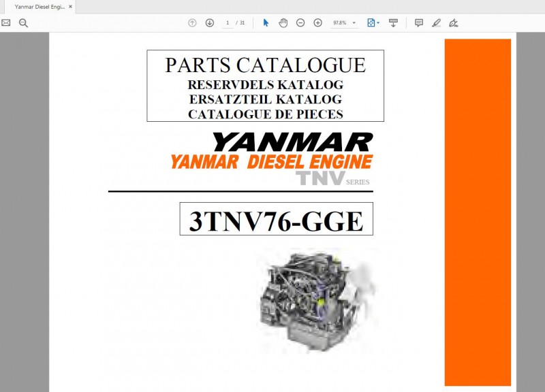Click the TNV series logo
The height and width of the screenshot is (392, 545).
click(332, 178)
